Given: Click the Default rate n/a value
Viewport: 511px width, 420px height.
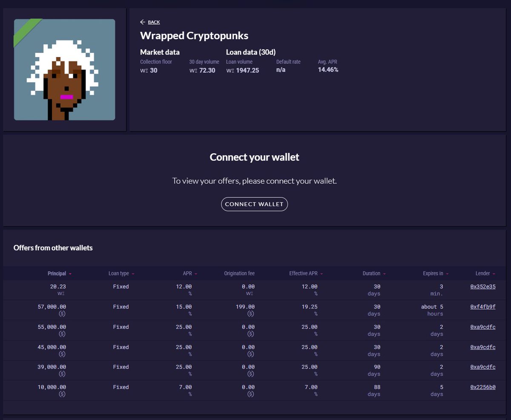Looking at the screenshot, I should (x=281, y=70).
